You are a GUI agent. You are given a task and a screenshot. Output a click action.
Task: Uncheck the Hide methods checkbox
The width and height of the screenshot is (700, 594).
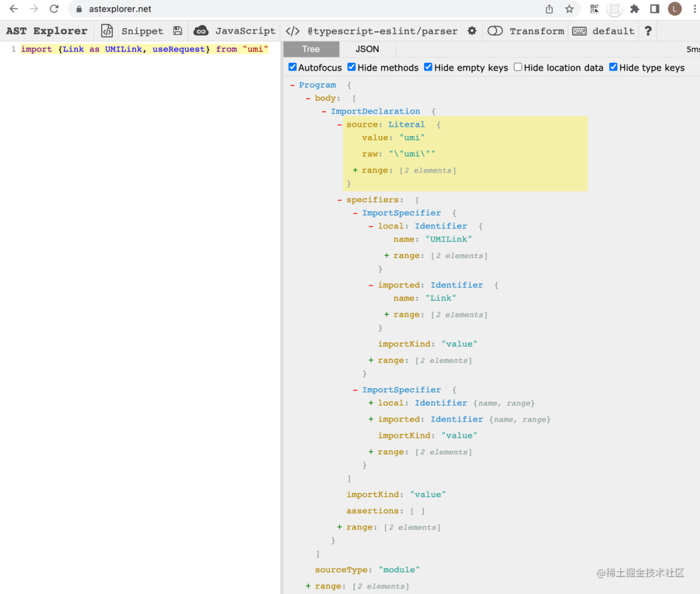352,67
